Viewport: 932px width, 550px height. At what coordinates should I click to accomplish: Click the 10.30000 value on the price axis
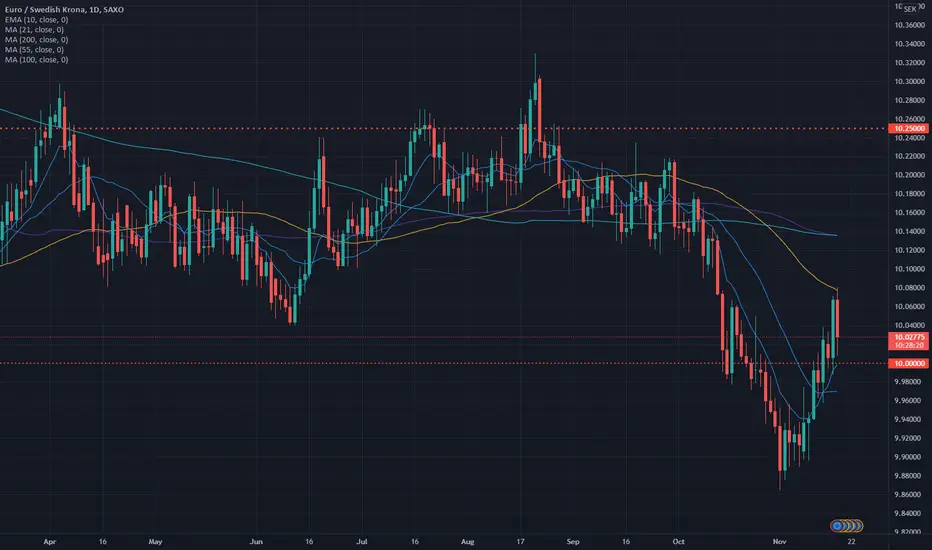click(909, 81)
